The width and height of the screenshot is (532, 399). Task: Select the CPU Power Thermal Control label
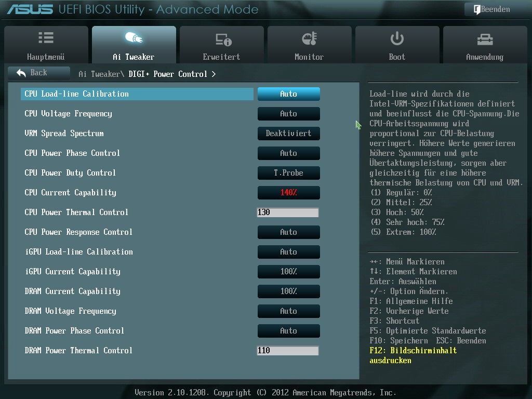pyautogui.click(x=76, y=212)
